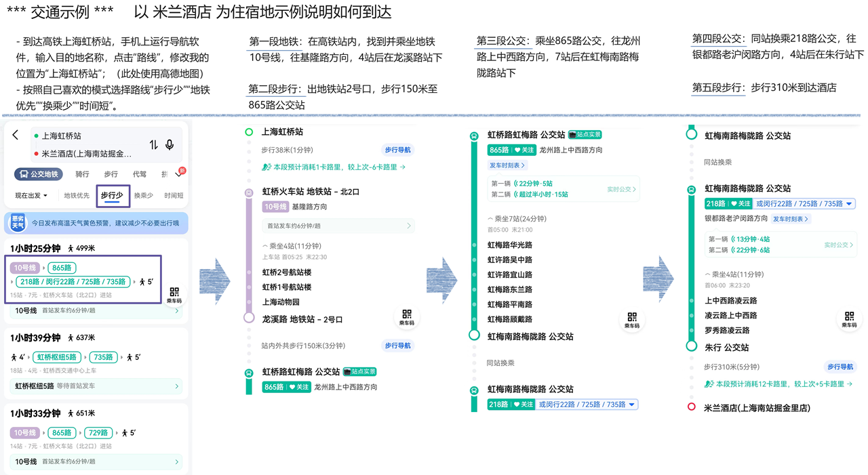Click the 上海动物园 stop
This screenshot has height=475, width=868.
click(x=281, y=302)
